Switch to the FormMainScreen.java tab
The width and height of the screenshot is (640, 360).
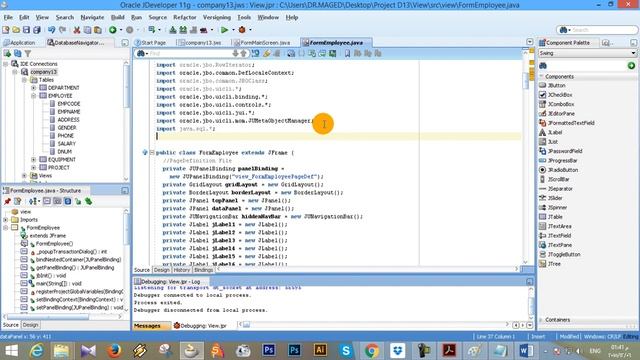(x=261, y=42)
